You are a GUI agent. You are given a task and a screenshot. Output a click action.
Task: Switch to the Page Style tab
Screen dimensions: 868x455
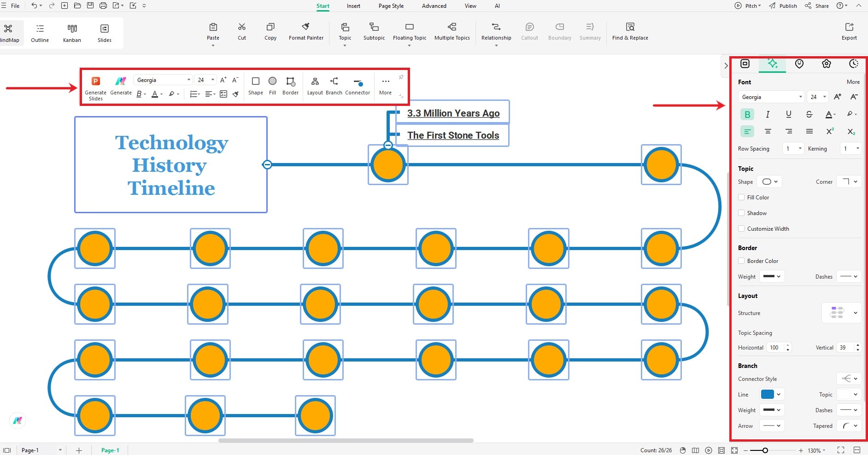(x=391, y=6)
